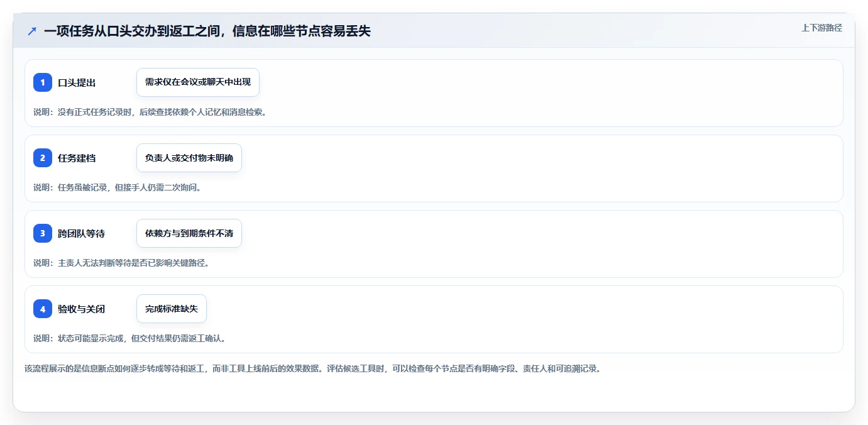
Task: Click the note 主责人无法判断等待是否已影响关键路径
Action: click(x=121, y=263)
